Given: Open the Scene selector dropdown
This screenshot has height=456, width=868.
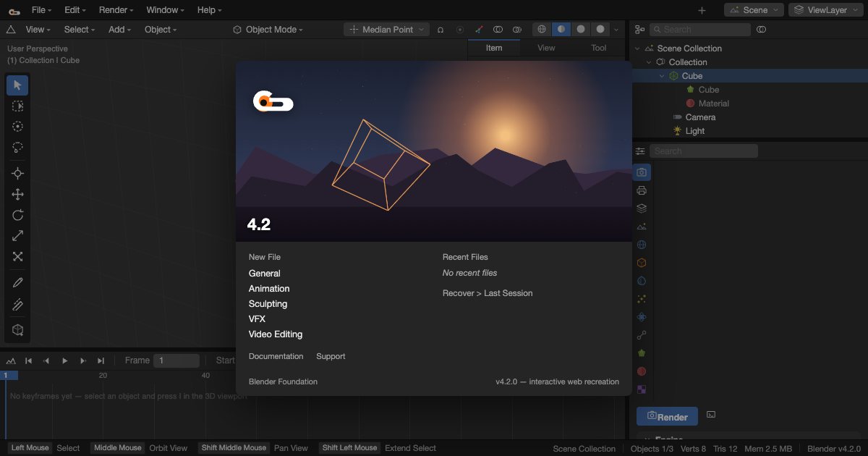Looking at the screenshot, I should tap(754, 10).
